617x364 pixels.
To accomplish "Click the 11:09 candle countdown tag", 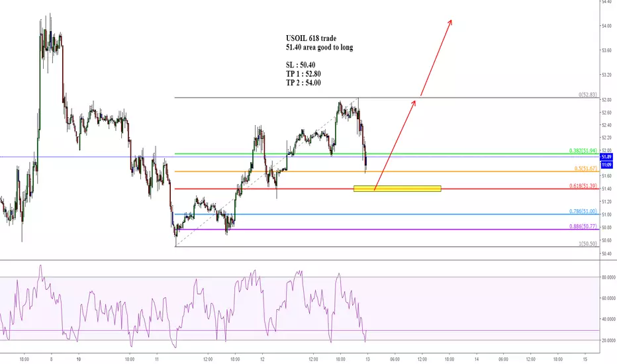I will [x=606, y=165].
